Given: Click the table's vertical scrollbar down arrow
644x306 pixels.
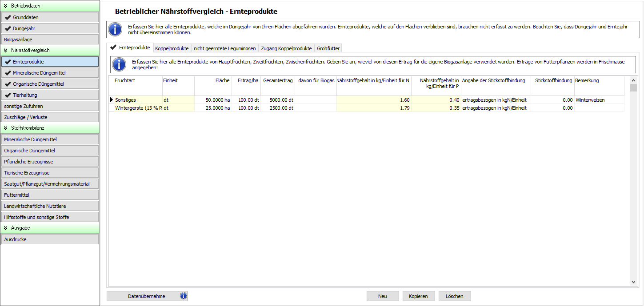Looking at the screenshot, I should [633, 282].
